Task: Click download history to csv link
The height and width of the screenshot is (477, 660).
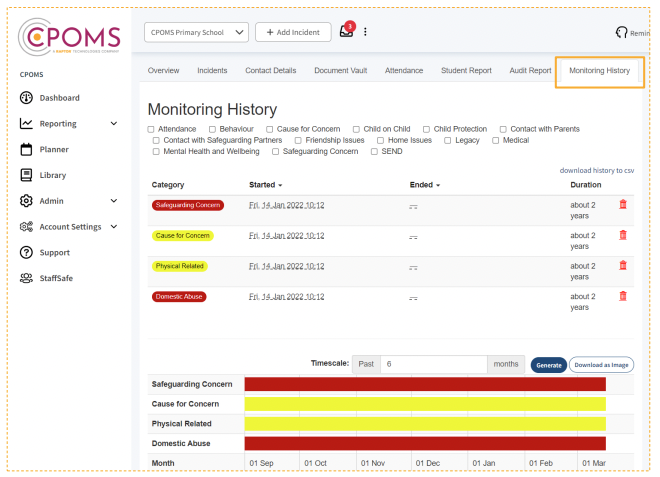Action: click(596, 171)
